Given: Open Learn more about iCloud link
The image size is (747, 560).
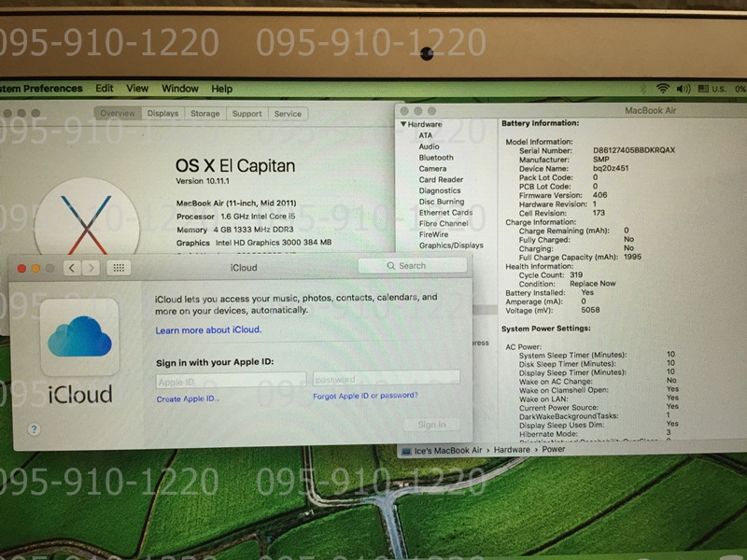Looking at the screenshot, I should 208,330.
